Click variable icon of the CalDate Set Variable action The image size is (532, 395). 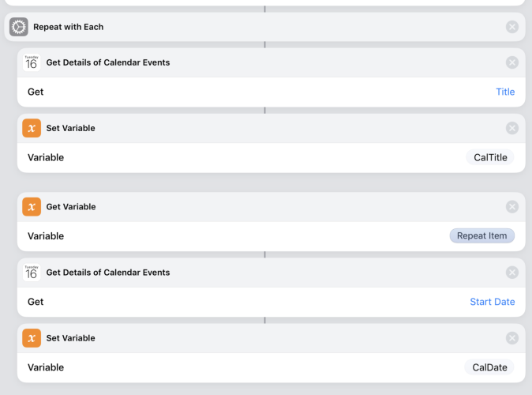(x=32, y=338)
